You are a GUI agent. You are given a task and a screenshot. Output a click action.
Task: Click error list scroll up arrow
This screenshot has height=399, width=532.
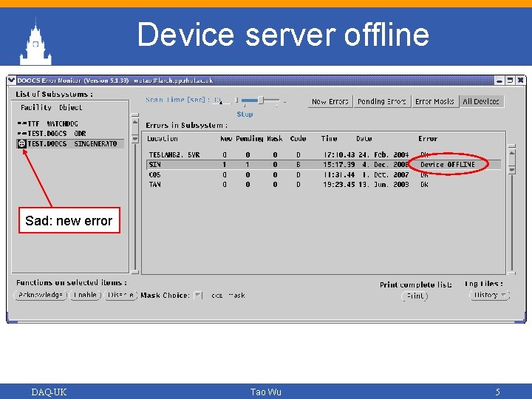(512, 153)
